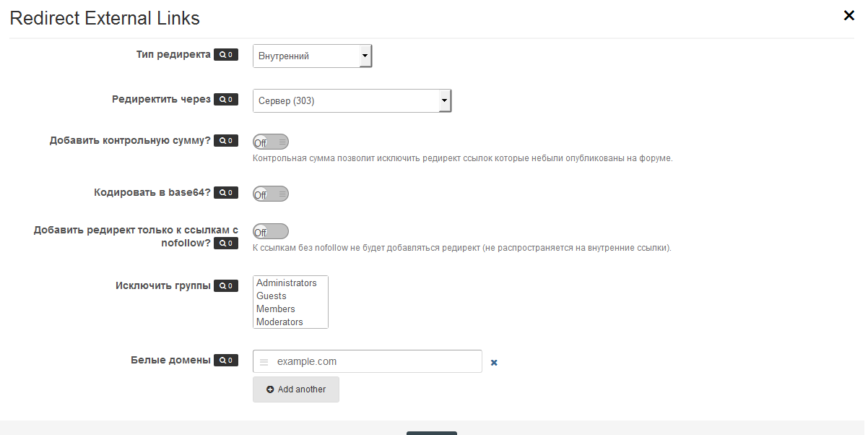Remove the example.com domain entry
Viewport: 868px width, 435px height.
pyautogui.click(x=494, y=363)
